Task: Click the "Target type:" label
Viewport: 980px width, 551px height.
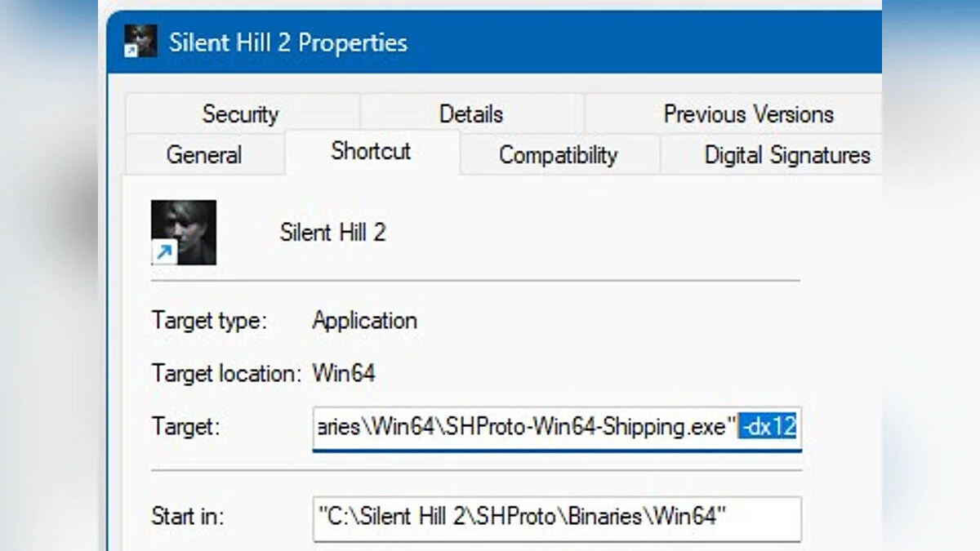Action: click(x=209, y=320)
